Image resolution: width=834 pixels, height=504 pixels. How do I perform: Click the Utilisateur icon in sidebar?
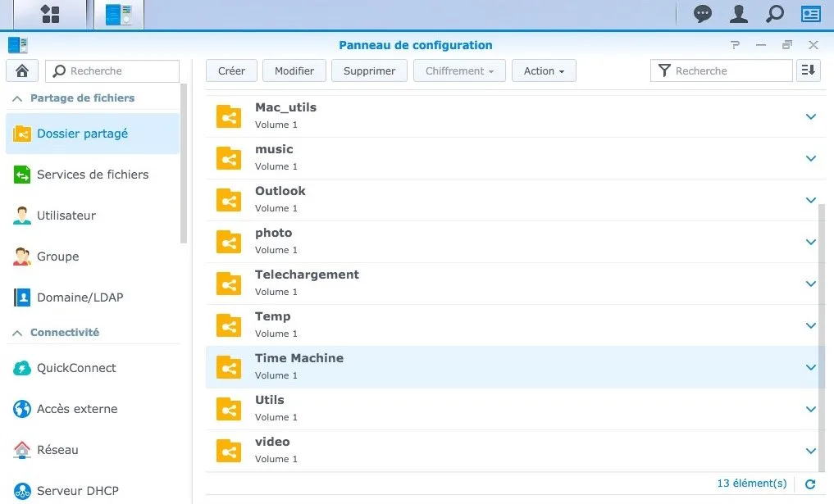[22, 216]
